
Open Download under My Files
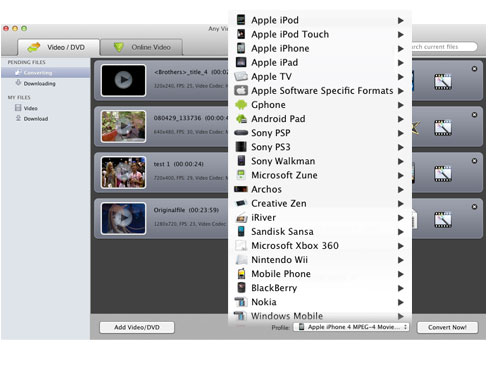pos(32,119)
